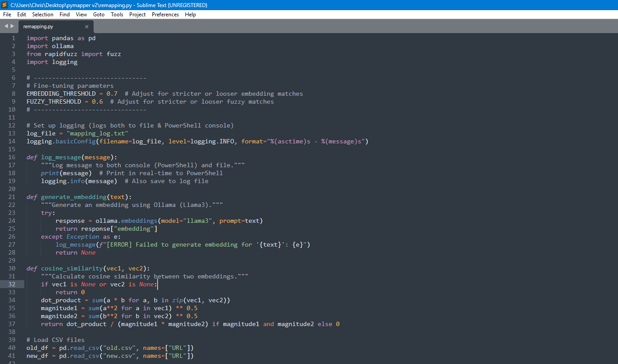The image size is (618, 364).
Task: Click the value 0.7 on line 9's predecessor
Action: (112, 94)
